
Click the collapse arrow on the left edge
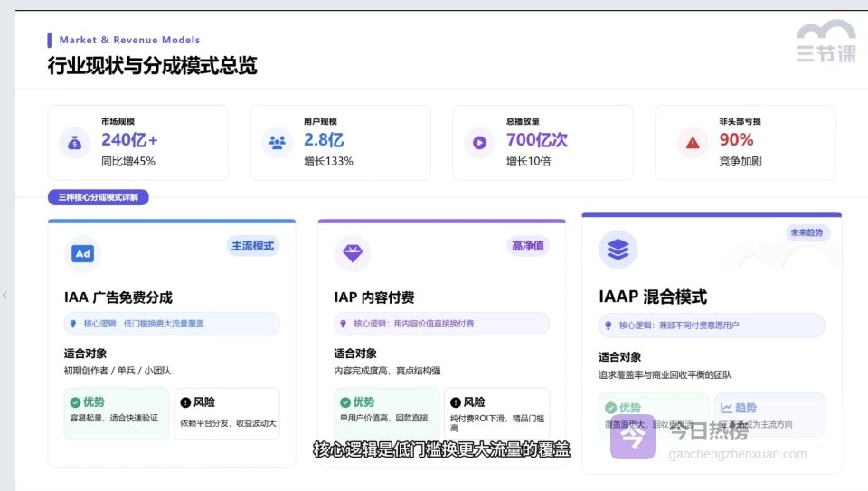(5, 296)
